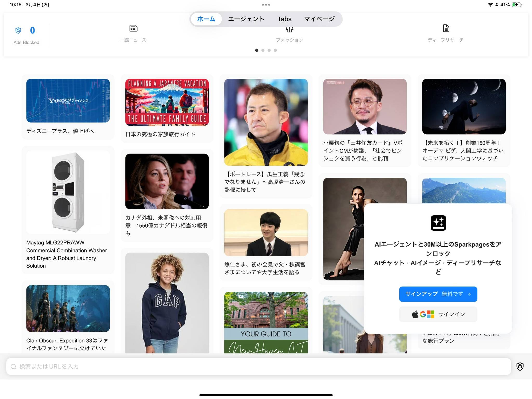
Task: Tap the search magnifier icon in address bar
Action: 14,367
